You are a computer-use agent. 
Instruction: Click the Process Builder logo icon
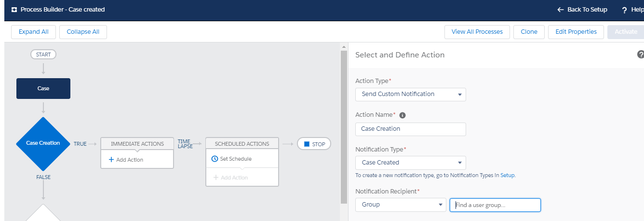(x=14, y=10)
